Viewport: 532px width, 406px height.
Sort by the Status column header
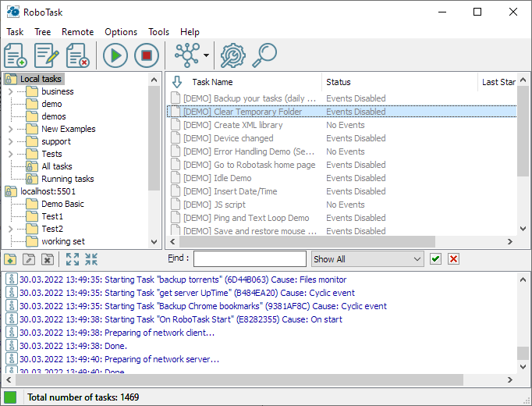click(x=339, y=82)
